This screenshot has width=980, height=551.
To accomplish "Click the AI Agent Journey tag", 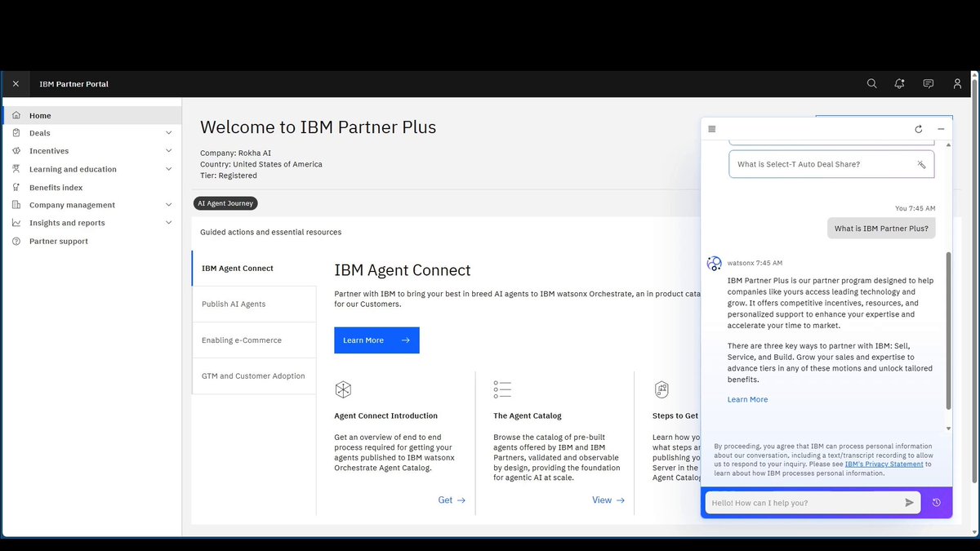I will (225, 203).
